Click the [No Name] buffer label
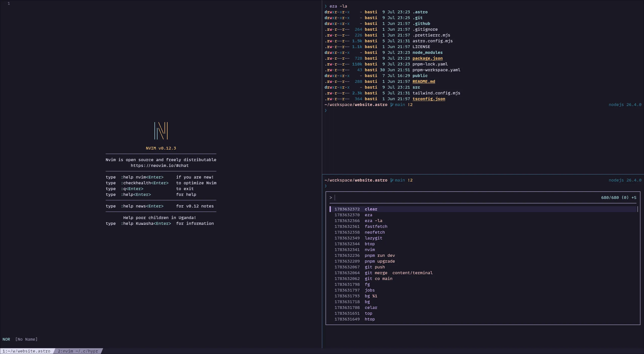Screen dimensions: 644x354 pyautogui.click(x=26, y=339)
